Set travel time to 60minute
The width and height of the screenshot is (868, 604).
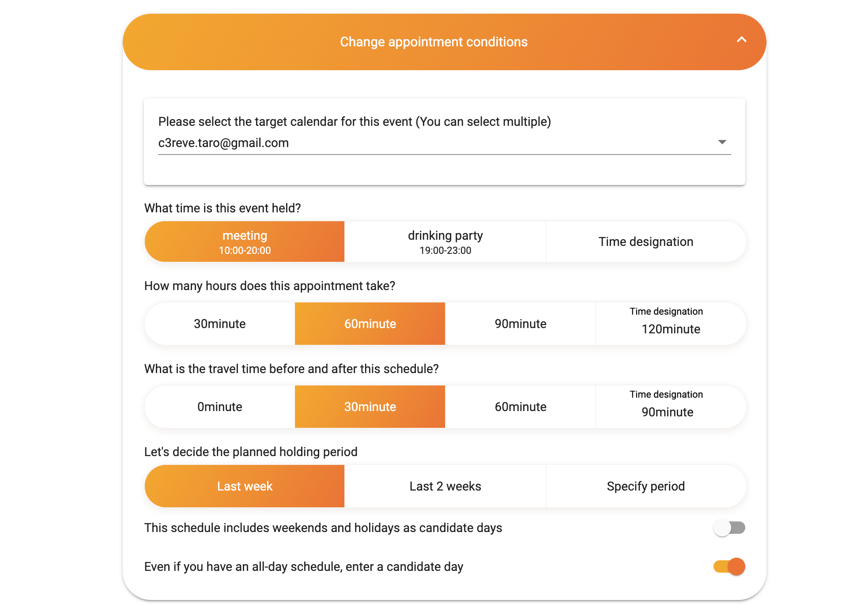520,407
